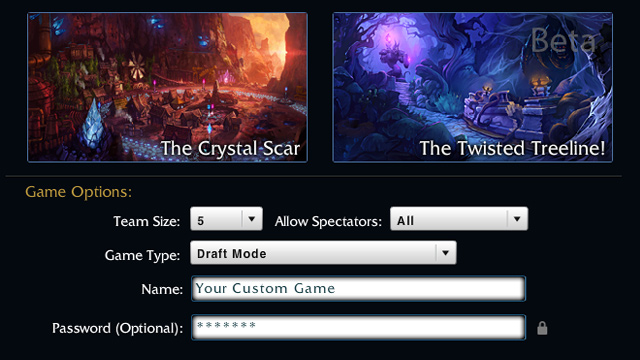Open the Allow Spectators dropdown arrow
Viewport: 640px width, 360px height.
517,219
